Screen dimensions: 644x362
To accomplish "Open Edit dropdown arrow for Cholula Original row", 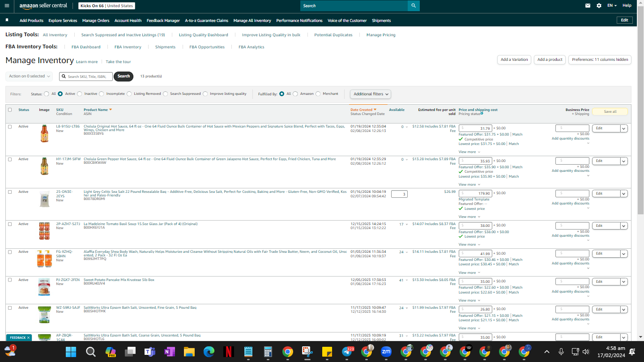I will 624,128.
